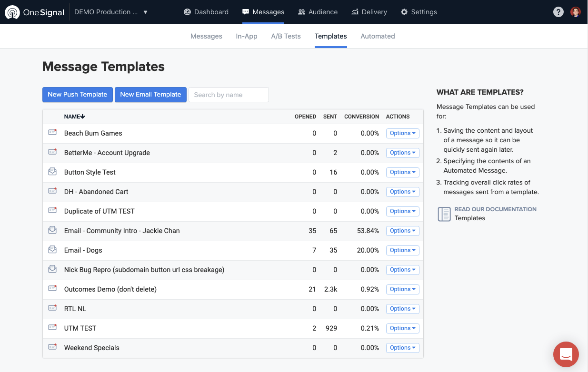Viewport: 588px width, 372px height.
Task: Open Options for DH - Abandoned Cart
Action: 402,192
